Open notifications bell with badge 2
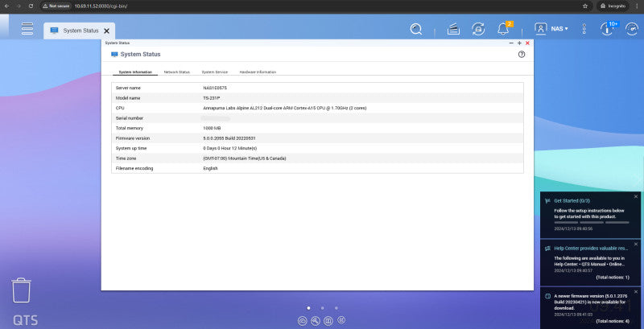 [503, 28]
